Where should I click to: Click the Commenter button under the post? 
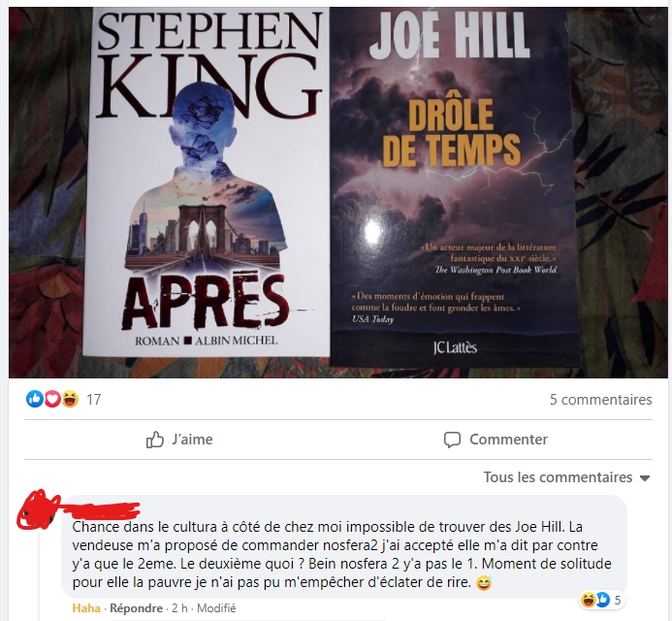[496, 440]
